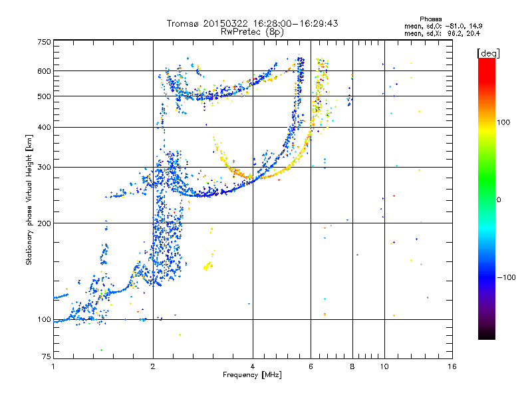Click the y-axis tick label '300'
Screen dimensions: 532x399
[45, 167]
